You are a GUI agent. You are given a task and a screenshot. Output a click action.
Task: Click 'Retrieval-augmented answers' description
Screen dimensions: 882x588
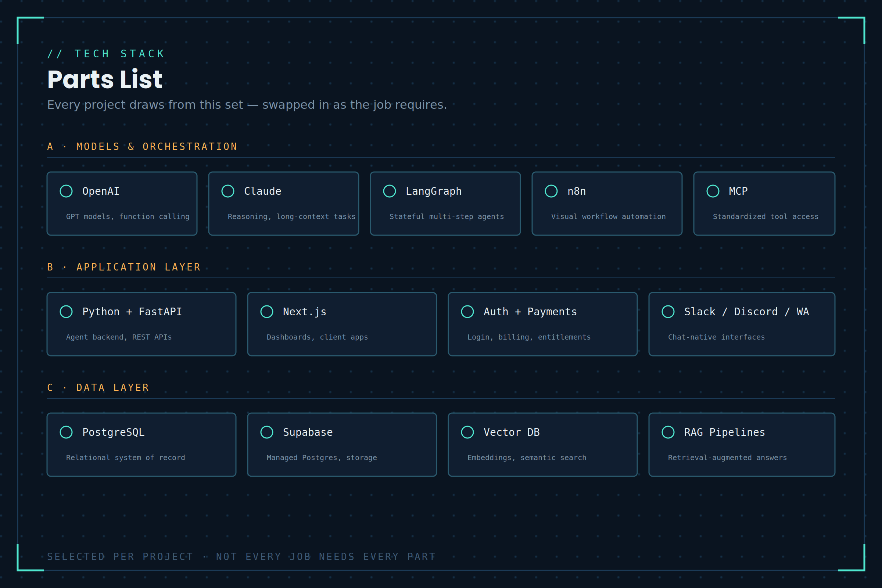(x=727, y=458)
